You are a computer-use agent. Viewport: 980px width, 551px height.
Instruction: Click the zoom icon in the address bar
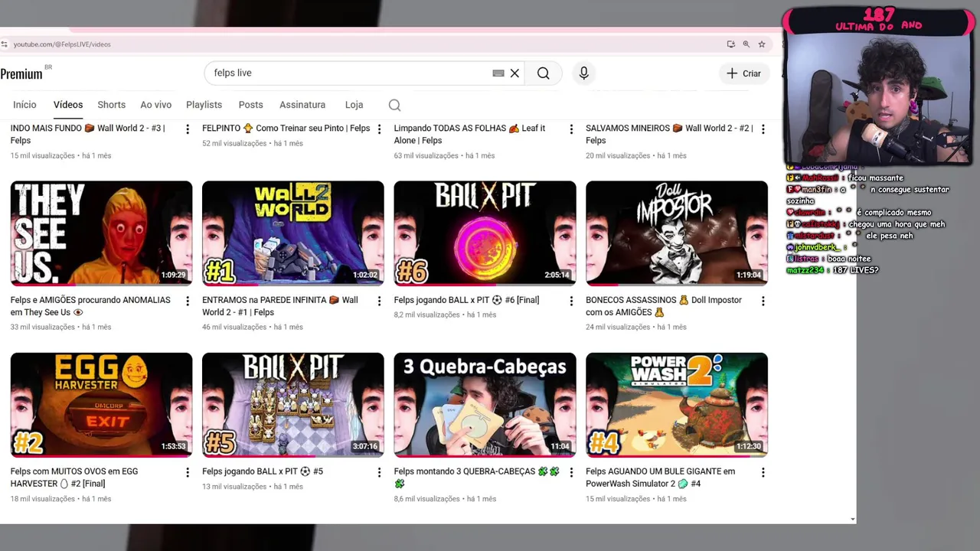[x=746, y=44]
